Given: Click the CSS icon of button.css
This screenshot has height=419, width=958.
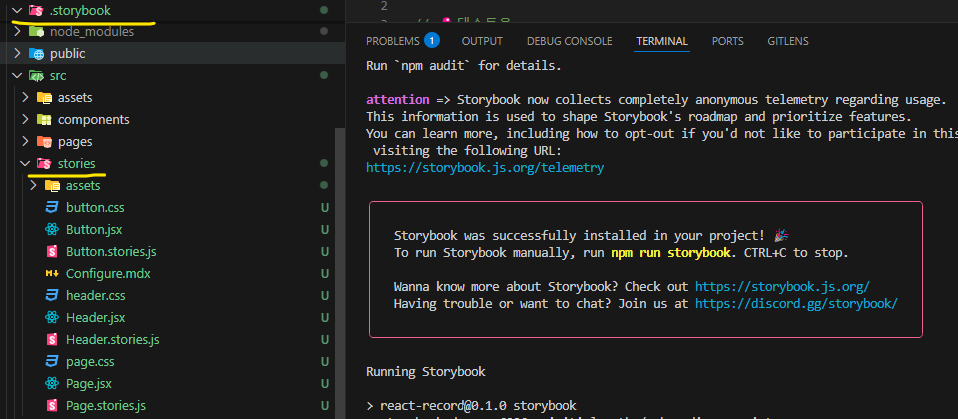Looking at the screenshot, I should click(52, 208).
